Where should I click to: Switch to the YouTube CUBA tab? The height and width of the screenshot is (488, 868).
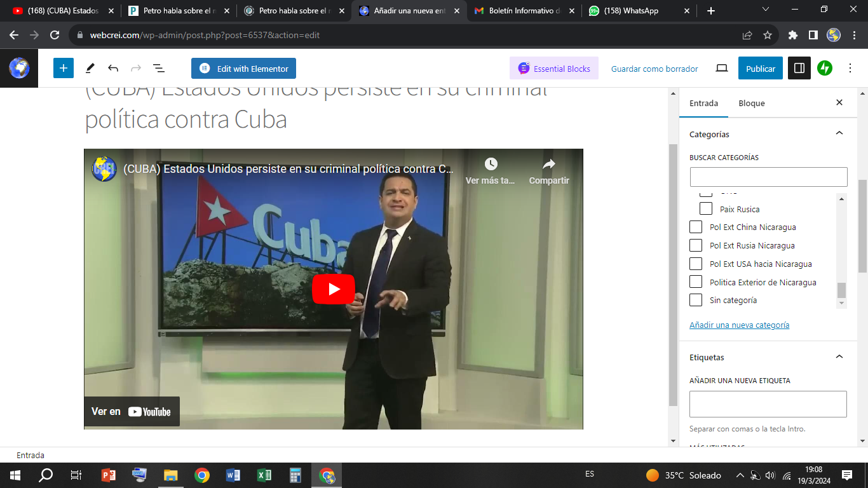64,11
